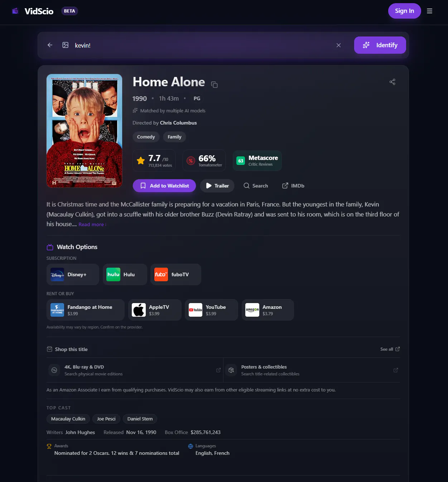Click the Tomatometer percent icon
Image resolution: width=448 pixels, height=482 pixels.
pyautogui.click(x=191, y=161)
